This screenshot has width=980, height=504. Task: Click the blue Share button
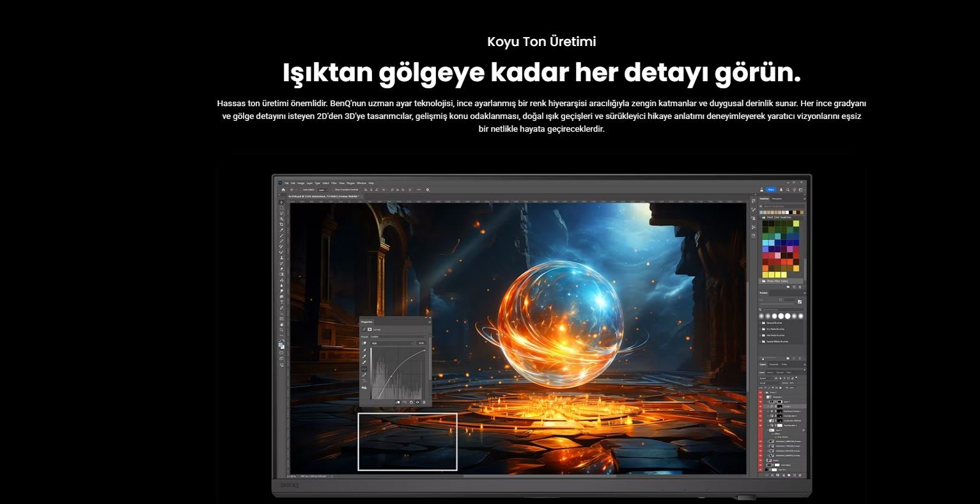pos(771,189)
